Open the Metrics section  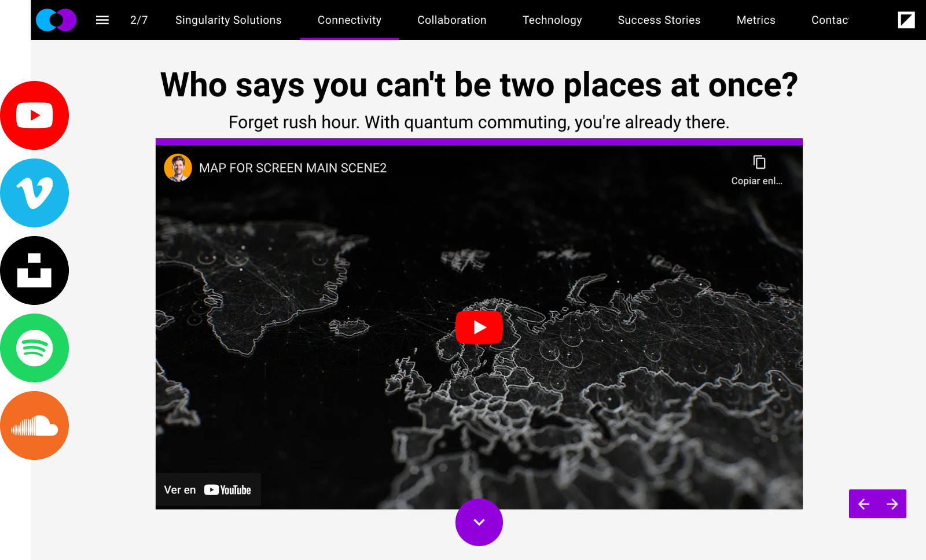coord(756,20)
